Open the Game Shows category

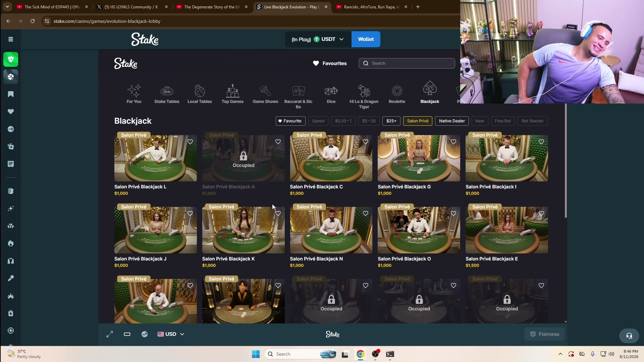click(265, 94)
